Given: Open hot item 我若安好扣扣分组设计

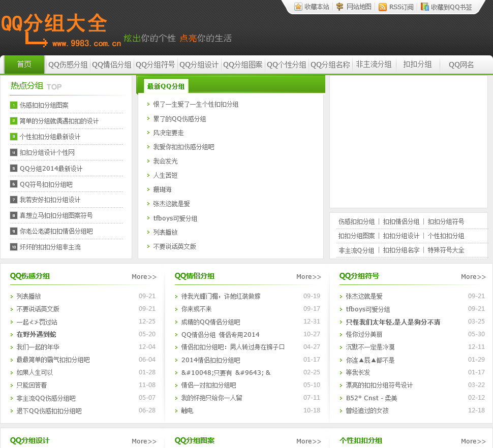Looking at the screenshot, I should [50, 200].
